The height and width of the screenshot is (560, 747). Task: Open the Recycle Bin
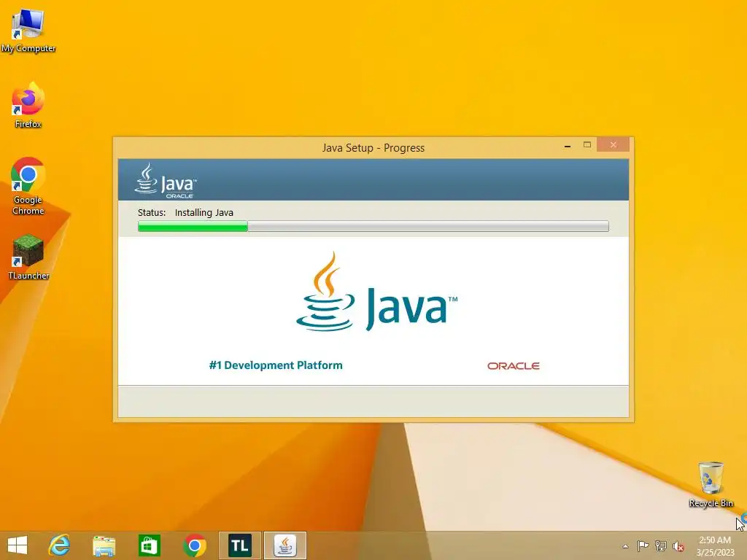(x=711, y=484)
